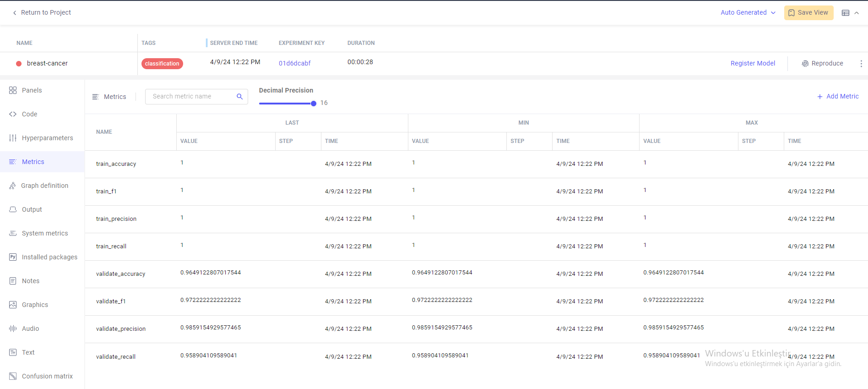
Task: Click the Reproduce fingerprint icon
Action: pos(805,64)
